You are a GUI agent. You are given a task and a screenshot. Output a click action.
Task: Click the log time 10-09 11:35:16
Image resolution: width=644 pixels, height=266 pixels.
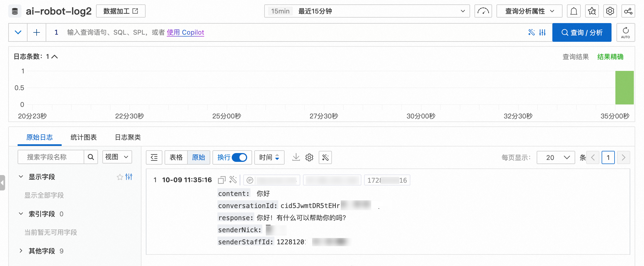pos(187,180)
